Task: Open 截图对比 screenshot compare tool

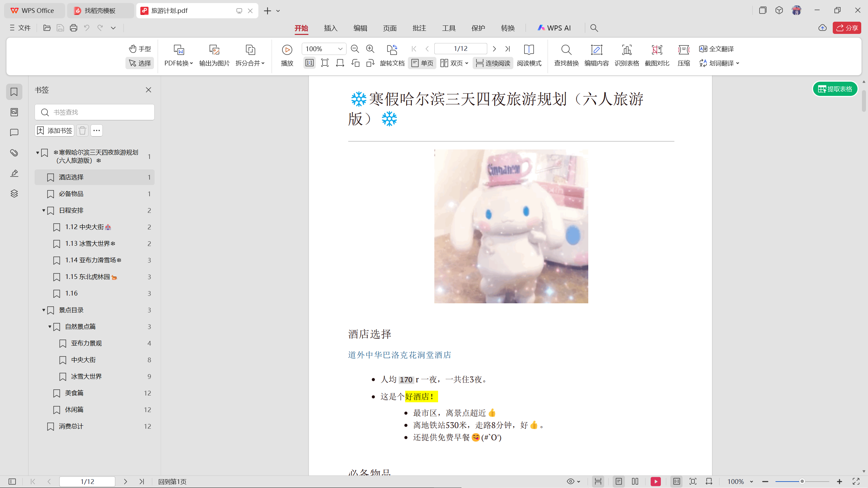Action: tap(657, 56)
